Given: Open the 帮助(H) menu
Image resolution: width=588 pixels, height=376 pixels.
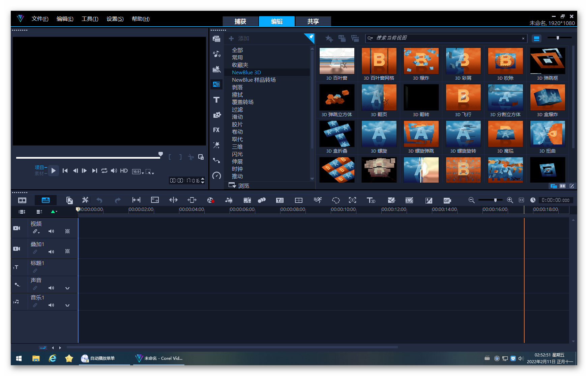Looking at the screenshot, I should 141,19.
